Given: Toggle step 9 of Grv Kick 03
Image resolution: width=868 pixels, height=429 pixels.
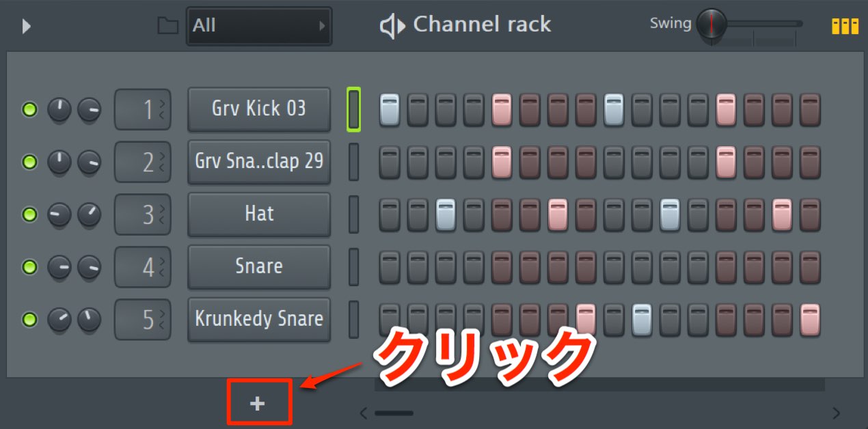Looking at the screenshot, I should pyautogui.click(x=613, y=109).
